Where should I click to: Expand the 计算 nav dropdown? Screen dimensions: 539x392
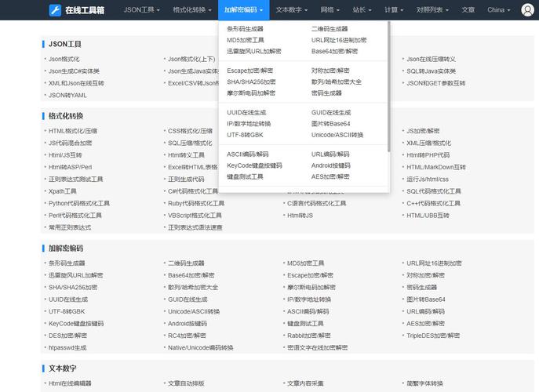pyautogui.click(x=394, y=10)
